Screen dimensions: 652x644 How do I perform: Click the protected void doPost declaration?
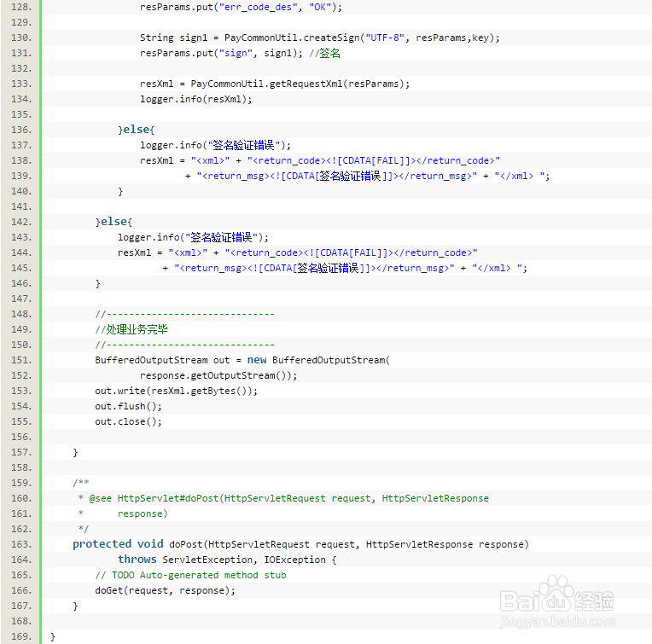[x=300, y=544]
